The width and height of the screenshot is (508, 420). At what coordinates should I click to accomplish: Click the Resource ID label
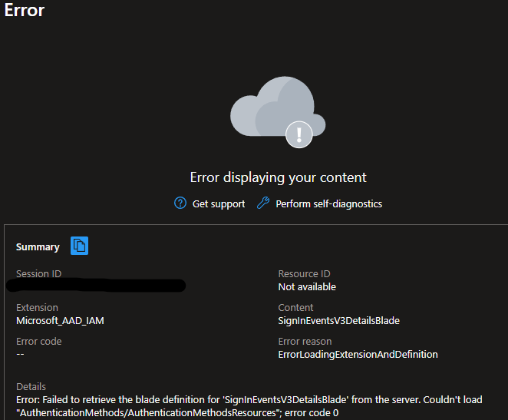[x=304, y=274]
